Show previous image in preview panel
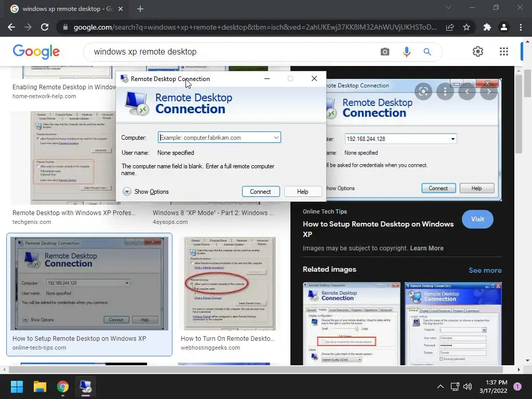 coord(467,91)
